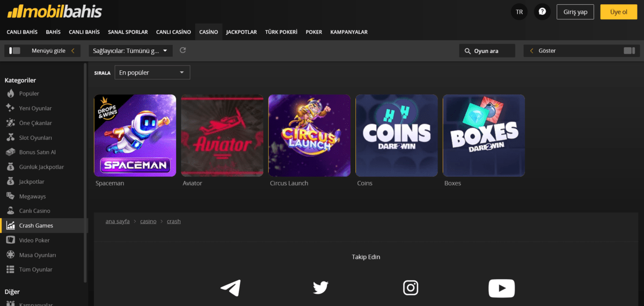The height and width of the screenshot is (306, 644).
Task: Open the Sağlayıcılar provider dropdown
Action: (130, 50)
